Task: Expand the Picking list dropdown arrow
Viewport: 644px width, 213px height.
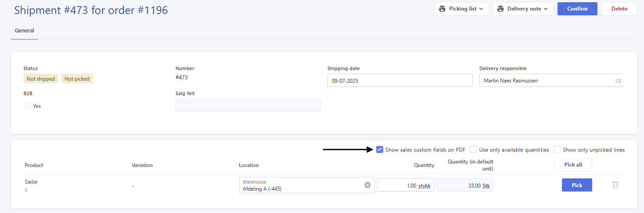Action: tap(481, 9)
